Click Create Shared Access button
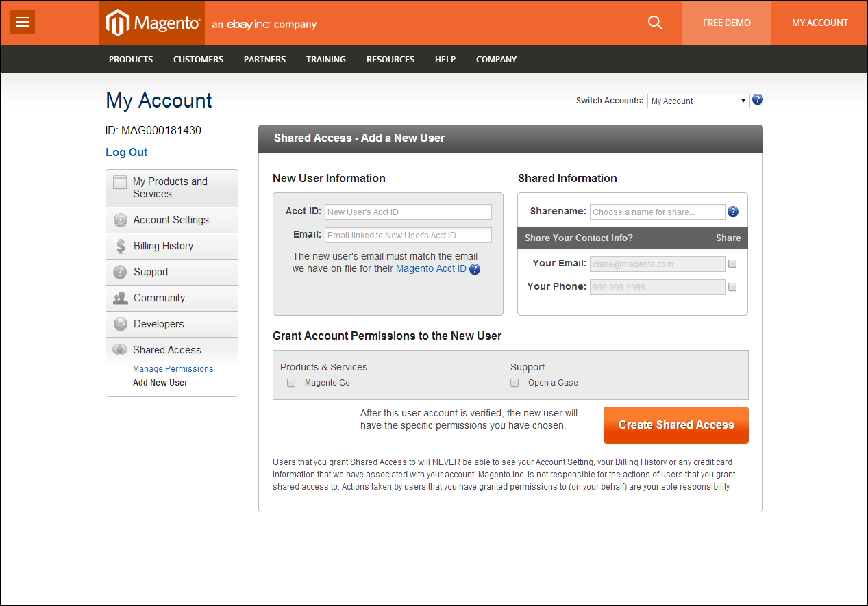 point(676,425)
